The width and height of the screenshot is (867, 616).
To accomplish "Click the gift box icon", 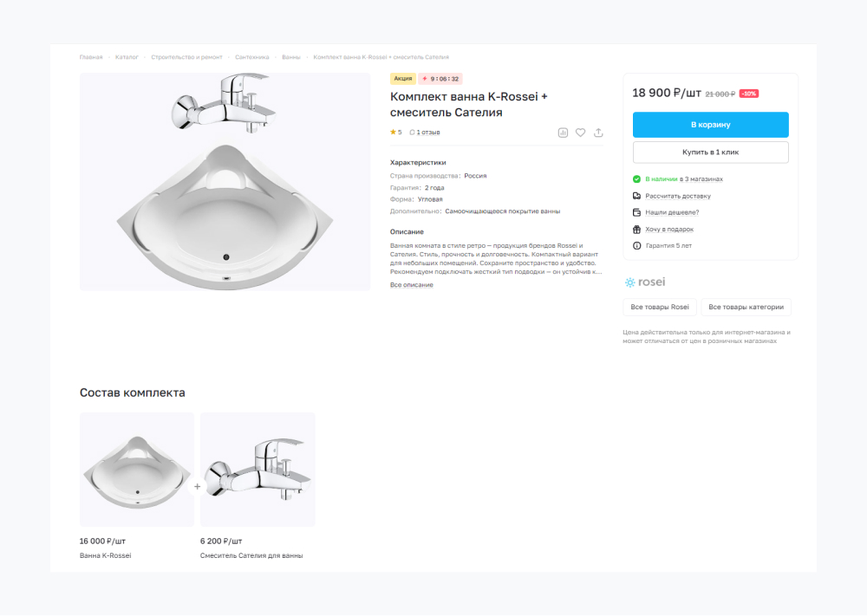I will click(637, 230).
